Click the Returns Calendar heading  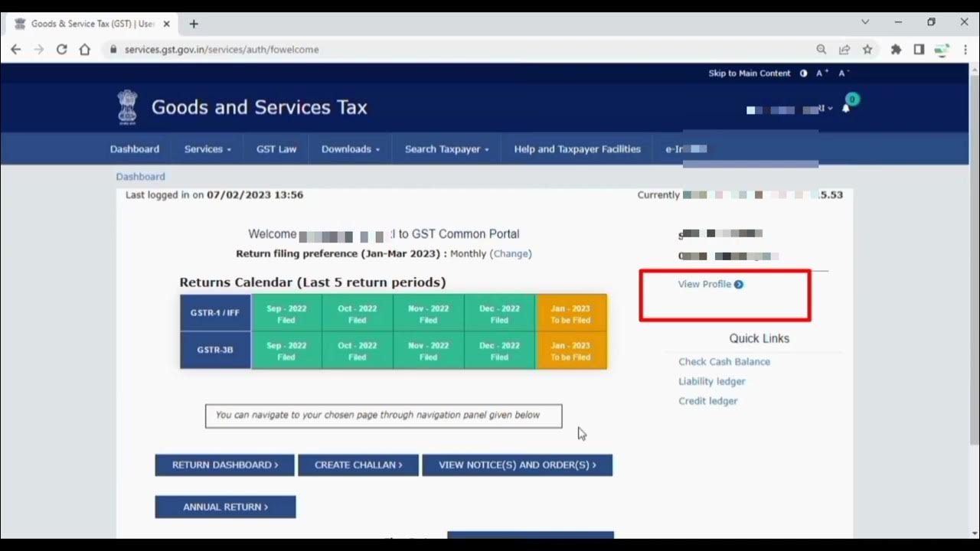312,282
